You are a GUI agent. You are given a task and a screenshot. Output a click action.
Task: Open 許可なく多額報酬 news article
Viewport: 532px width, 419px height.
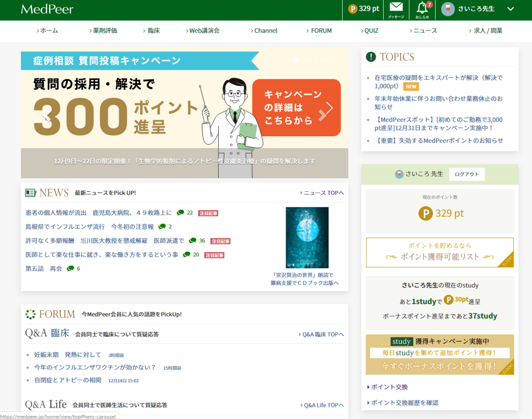[x=105, y=241]
